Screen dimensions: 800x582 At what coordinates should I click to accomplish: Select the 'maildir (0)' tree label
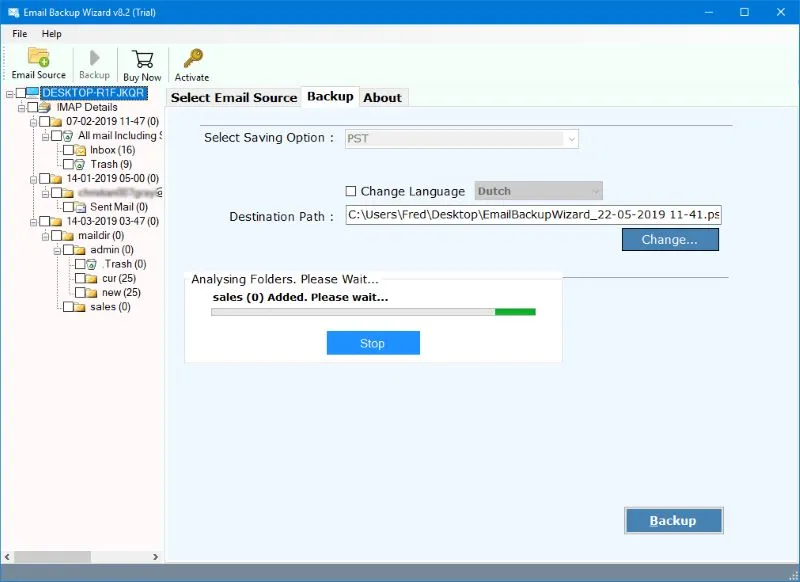[x=101, y=236]
